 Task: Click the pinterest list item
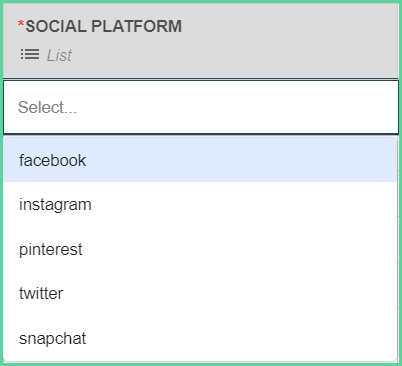(x=200, y=249)
